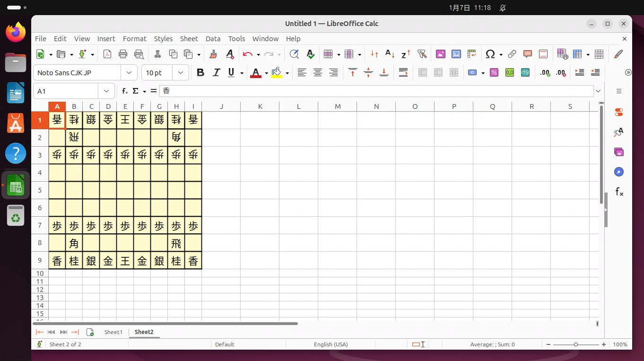
Task: Click the Sort Ascending icon
Action: point(390,54)
